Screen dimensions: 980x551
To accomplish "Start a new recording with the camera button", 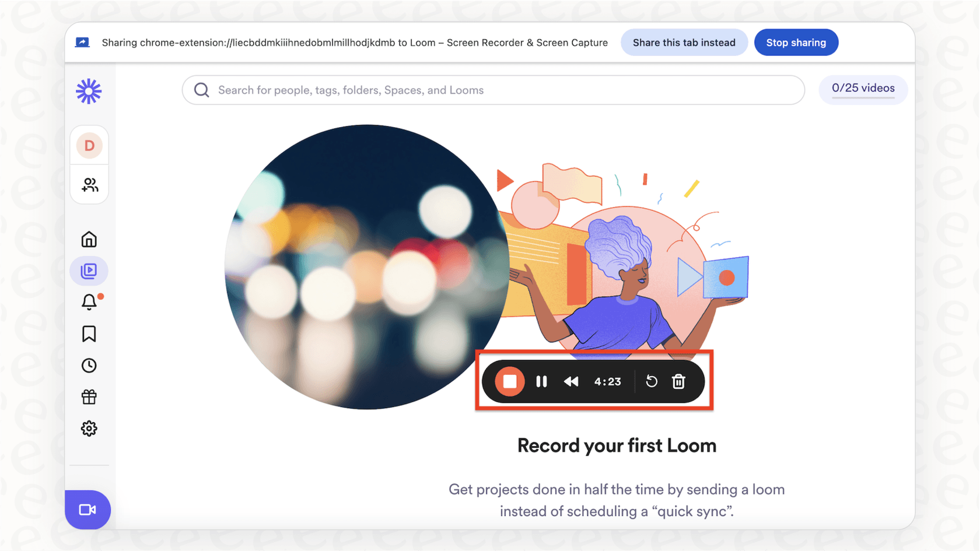I will [x=87, y=509].
